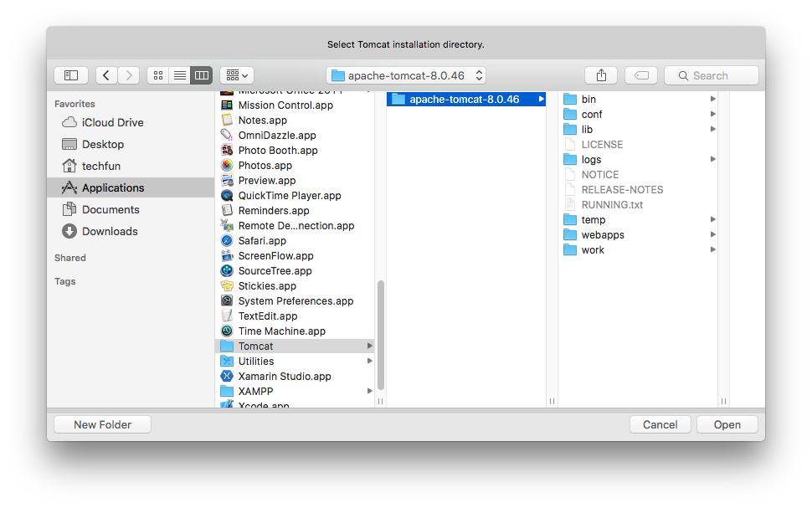Toggle the sidebar visibility button
This screenshot has height=508, width=812.
71,75
